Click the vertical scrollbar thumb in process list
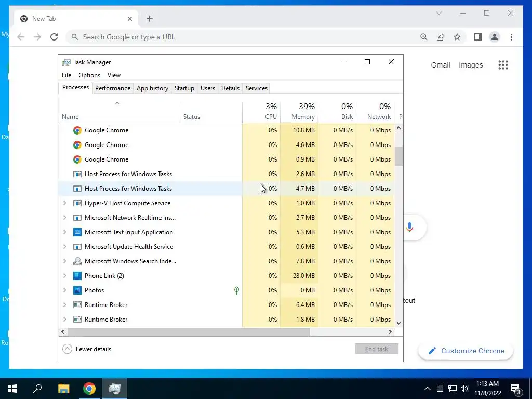The image size is (532, 399). pyautogui.click(x=398, y=156)
